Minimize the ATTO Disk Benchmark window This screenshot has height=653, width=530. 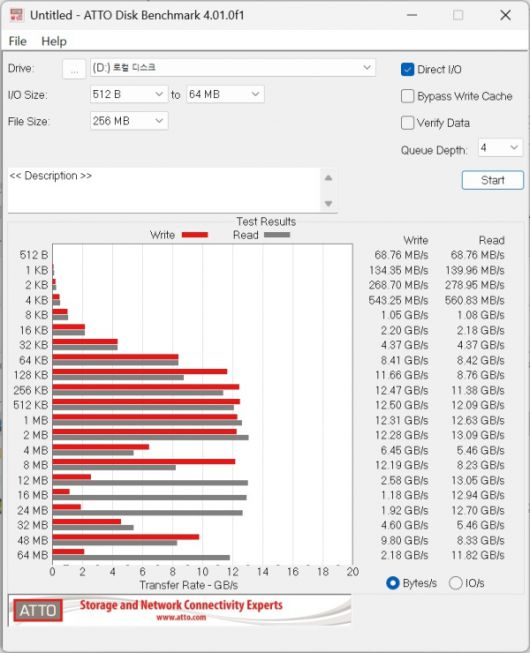pos(412,15)
